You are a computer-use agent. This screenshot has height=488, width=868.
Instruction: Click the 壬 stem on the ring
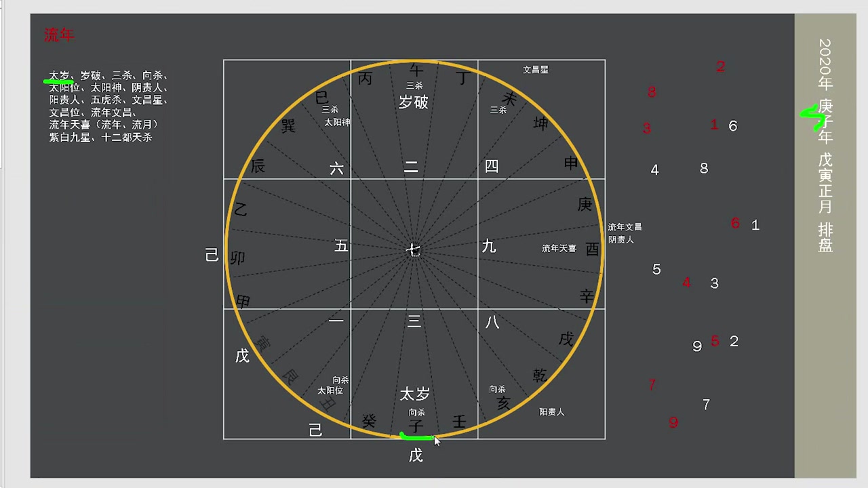point(459,422)
